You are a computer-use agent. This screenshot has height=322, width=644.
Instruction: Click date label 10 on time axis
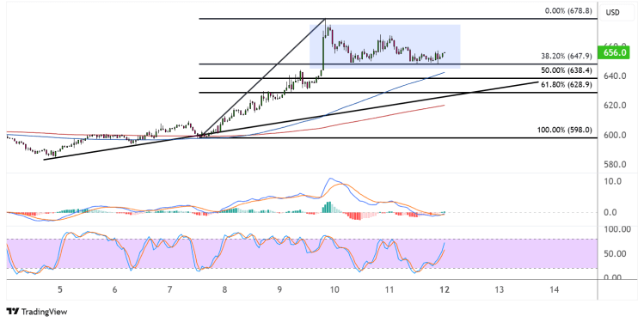click(x=334, y=290)
